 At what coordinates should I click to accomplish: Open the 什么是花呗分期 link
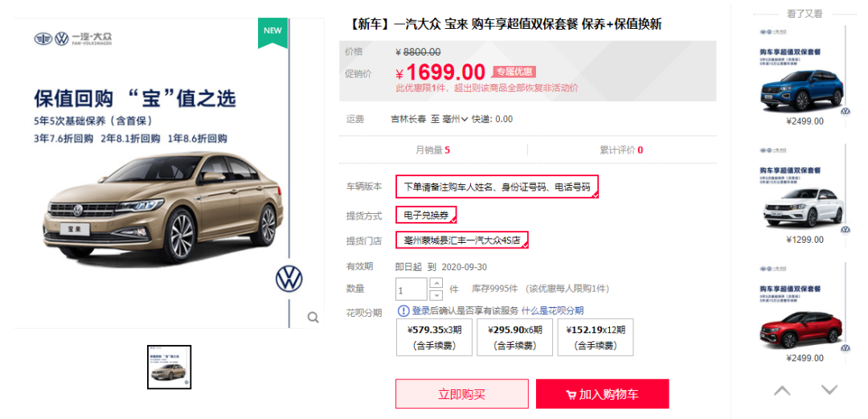tap(552, 311)
